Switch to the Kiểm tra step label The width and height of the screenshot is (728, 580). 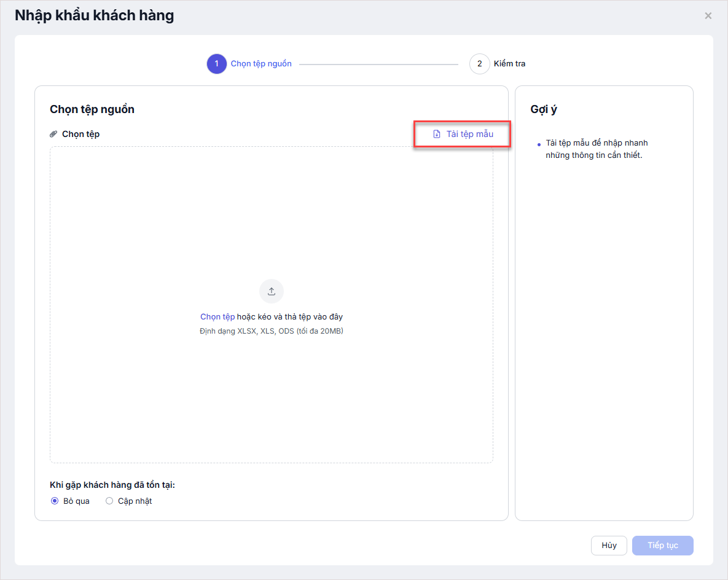(509, 64)
